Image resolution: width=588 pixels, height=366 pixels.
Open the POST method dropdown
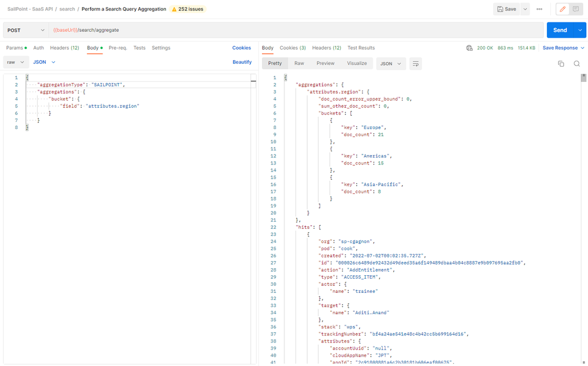point(26,30)
